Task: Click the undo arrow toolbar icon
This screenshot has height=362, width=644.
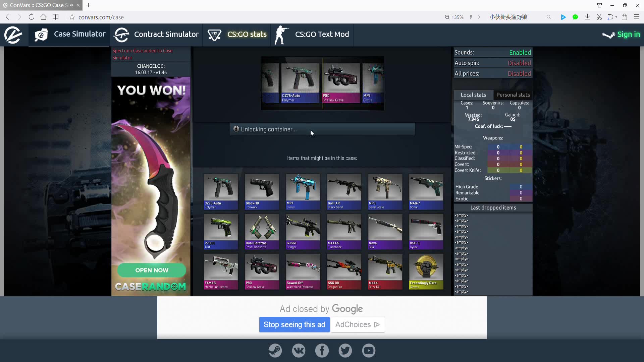Action: click(610, 17)
